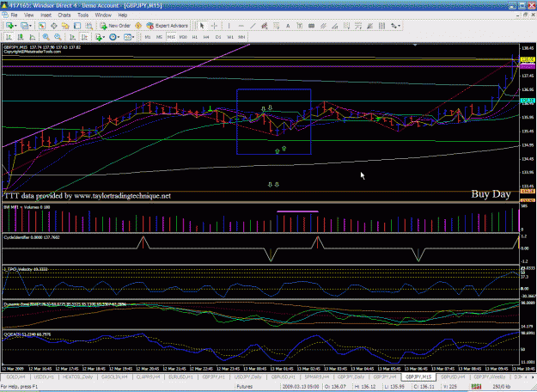537x392 pixels.
Task: Switch chart to Bar Chart mode
Action: [x=9, y=37]
